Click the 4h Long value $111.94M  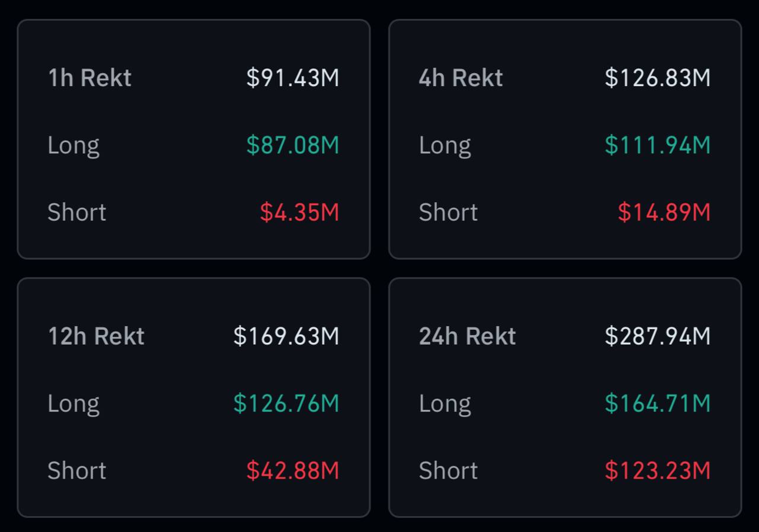[657, 145]
